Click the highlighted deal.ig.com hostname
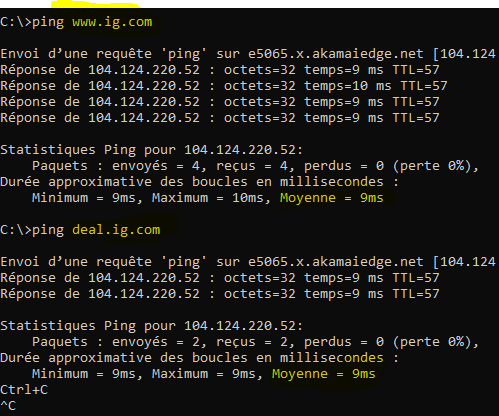The width and height of the screenshot is (499, 416). [x=116, y=230]
